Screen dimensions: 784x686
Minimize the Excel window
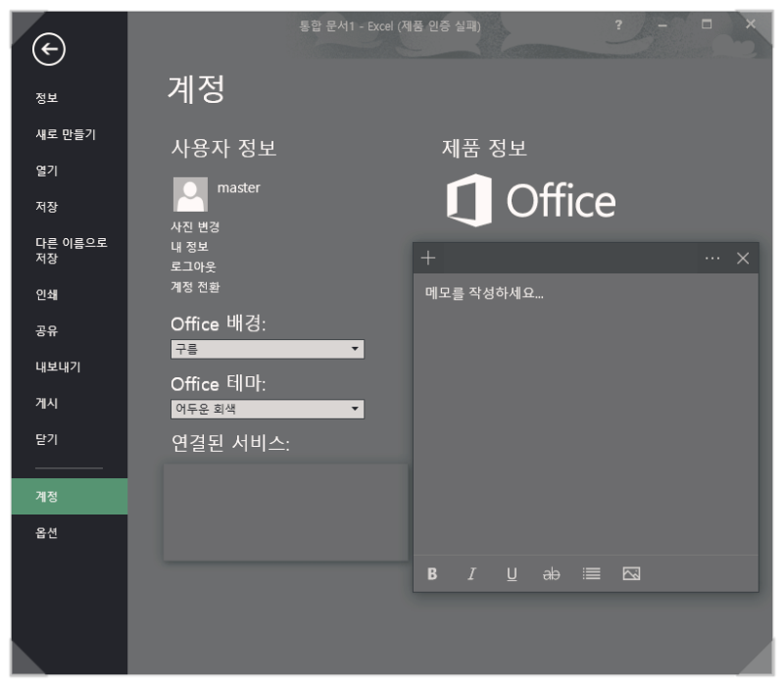(662, 24)
